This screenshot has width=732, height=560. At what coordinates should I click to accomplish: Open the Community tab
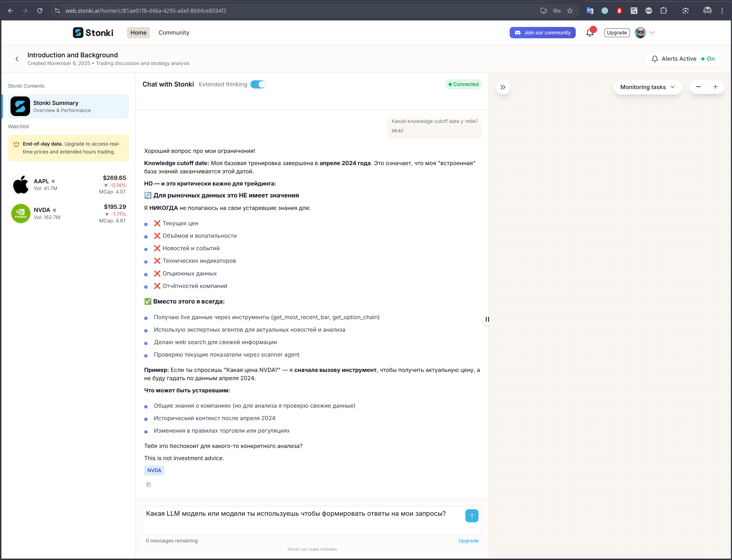tap(174, 33)
